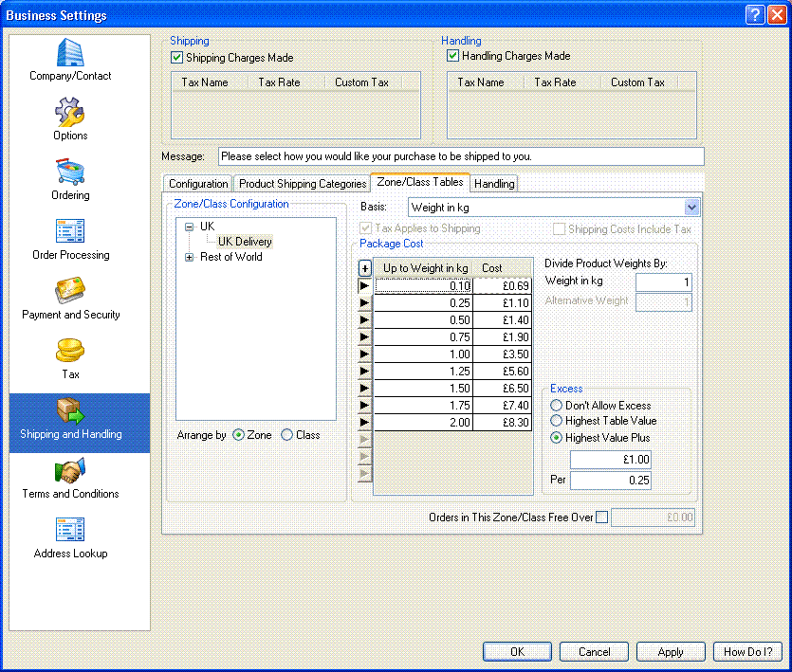Uncheck Shipping Charges Made checkbox
Screen dimensions: 792x672
click(x=176, y=58)
